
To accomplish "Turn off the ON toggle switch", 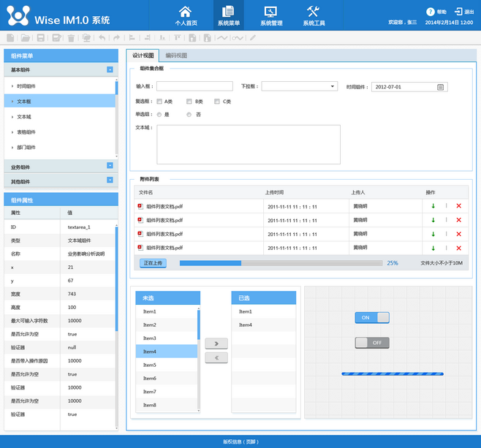I will tap(372, 317).
